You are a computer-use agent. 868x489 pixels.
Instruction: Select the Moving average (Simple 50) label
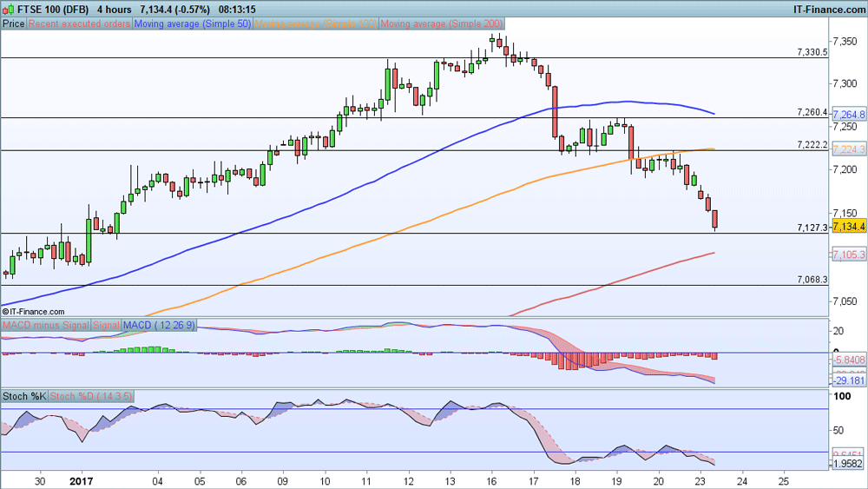click(192, 23)
